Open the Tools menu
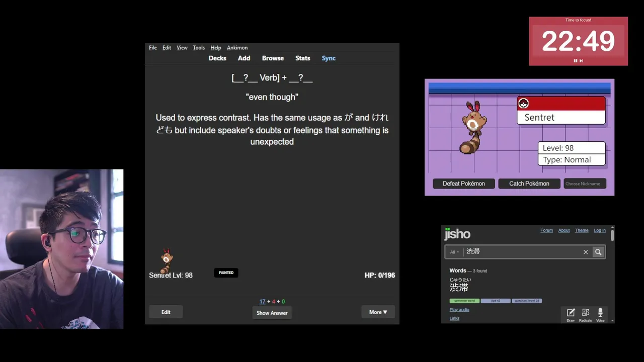Viewport: 644px width, 362px height. pos(199,48)
